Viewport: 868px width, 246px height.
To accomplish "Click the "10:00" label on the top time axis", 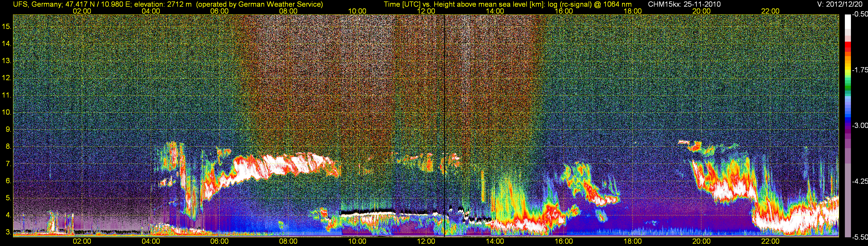I will pos(357,11).
